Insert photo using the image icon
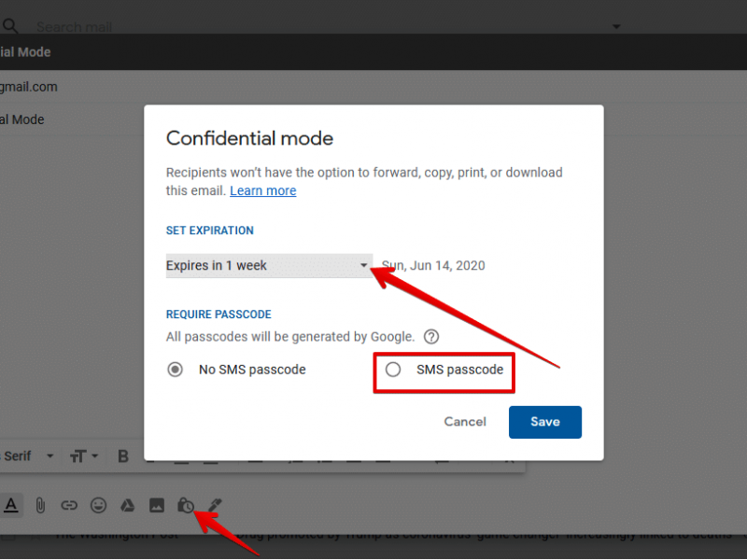 [157, 505]
